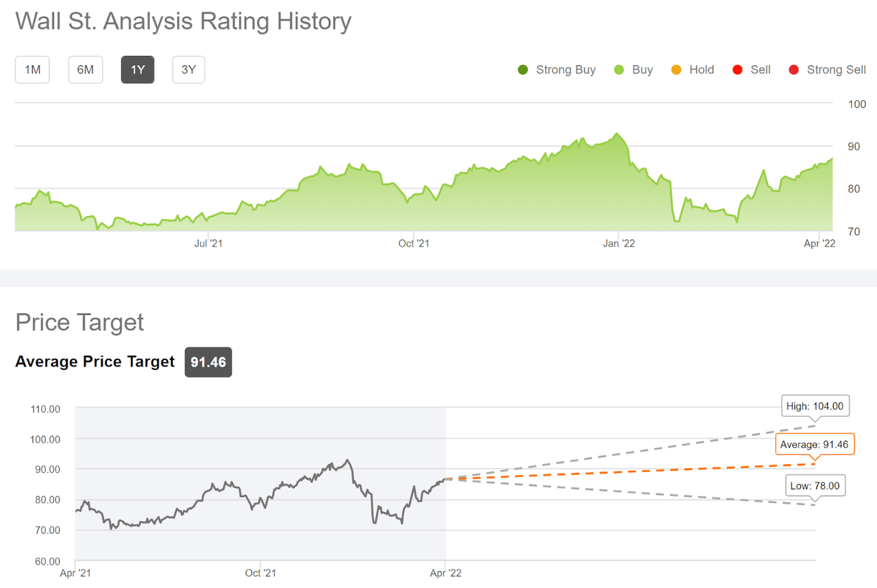877x588 pixels.
Task: Click the Strong Sell legend dot
Action: click(794, 70)
